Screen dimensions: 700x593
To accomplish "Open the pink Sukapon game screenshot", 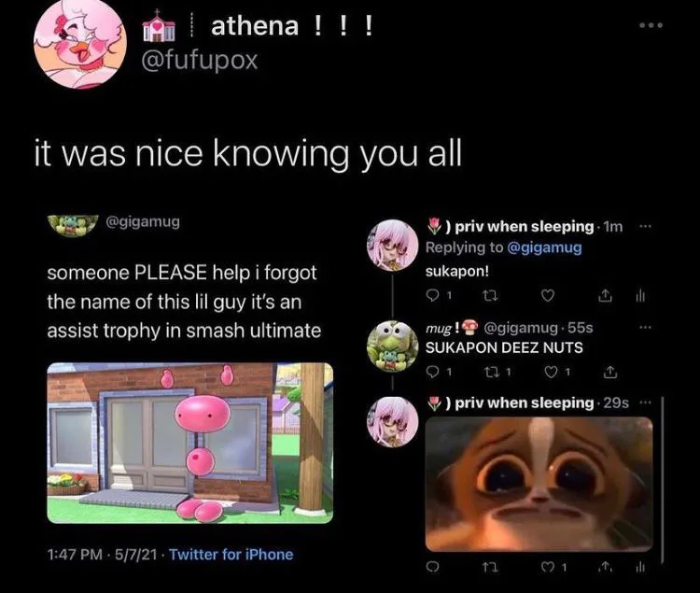I will click(x=190, y=443).
